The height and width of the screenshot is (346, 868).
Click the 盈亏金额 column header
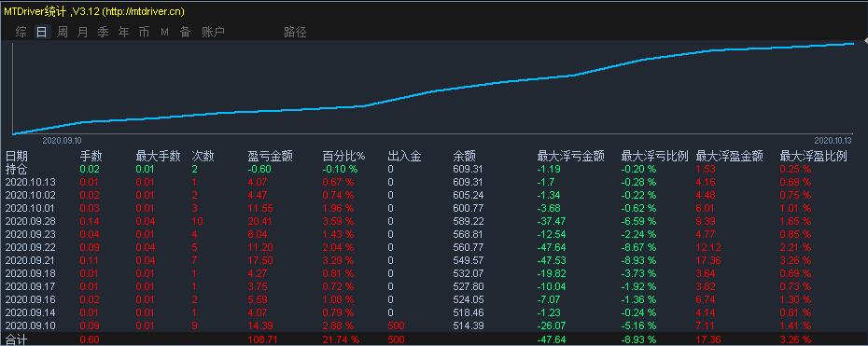coord(270,157)
